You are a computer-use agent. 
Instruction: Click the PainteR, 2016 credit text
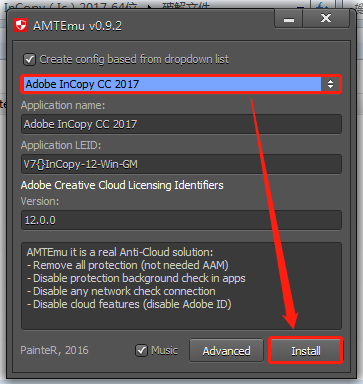[54, 350]
